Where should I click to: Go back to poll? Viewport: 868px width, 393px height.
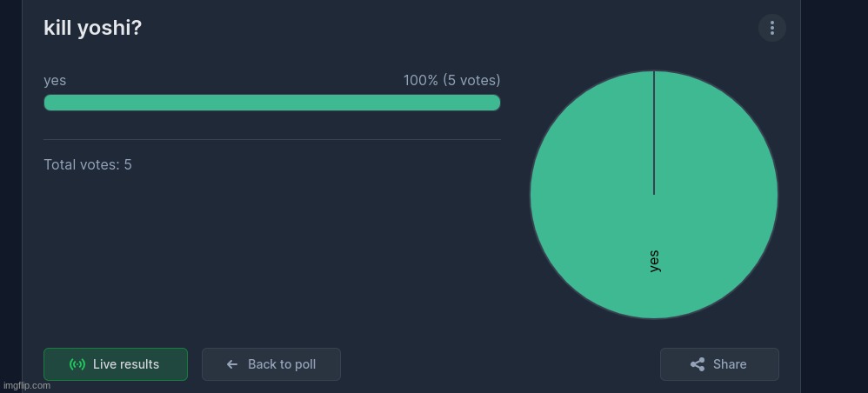271,364
